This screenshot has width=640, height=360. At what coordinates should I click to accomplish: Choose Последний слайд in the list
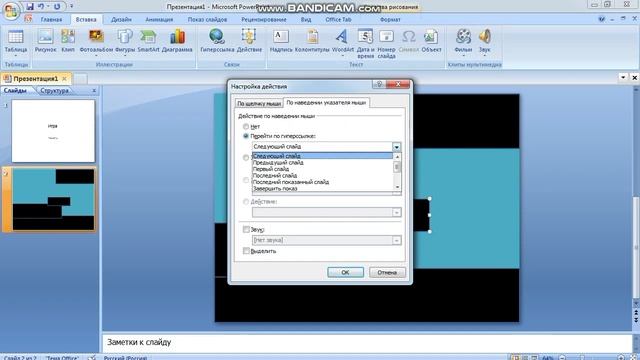(322, 176)
